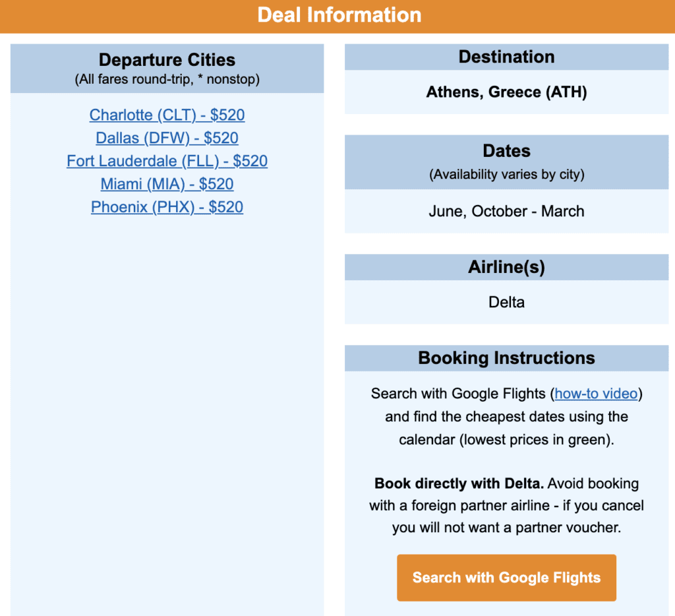Select the Athens, Greece (ATH) destination text
This screenshot has width=675, height=616.
point(506,92)
